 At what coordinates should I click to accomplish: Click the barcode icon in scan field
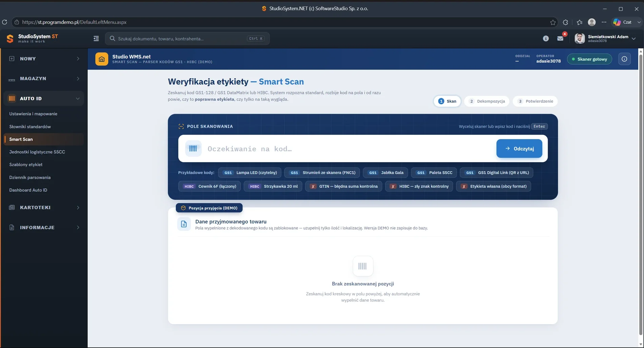click(x=193, y=148)
